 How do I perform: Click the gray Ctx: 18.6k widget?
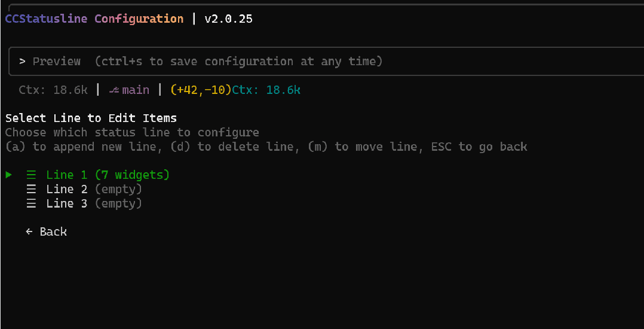[x=53, y=90]
